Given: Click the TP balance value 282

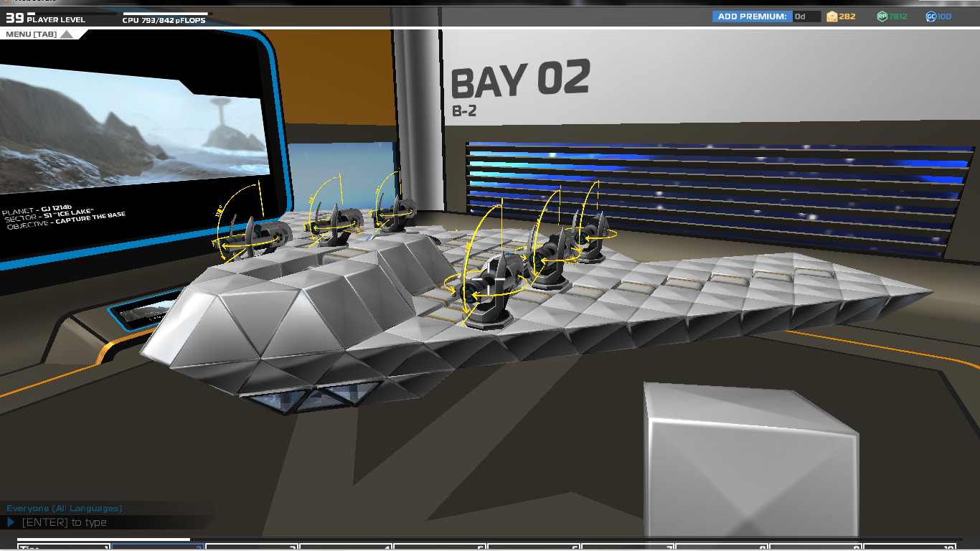Looking at the screenshot, I should point(847,17).
